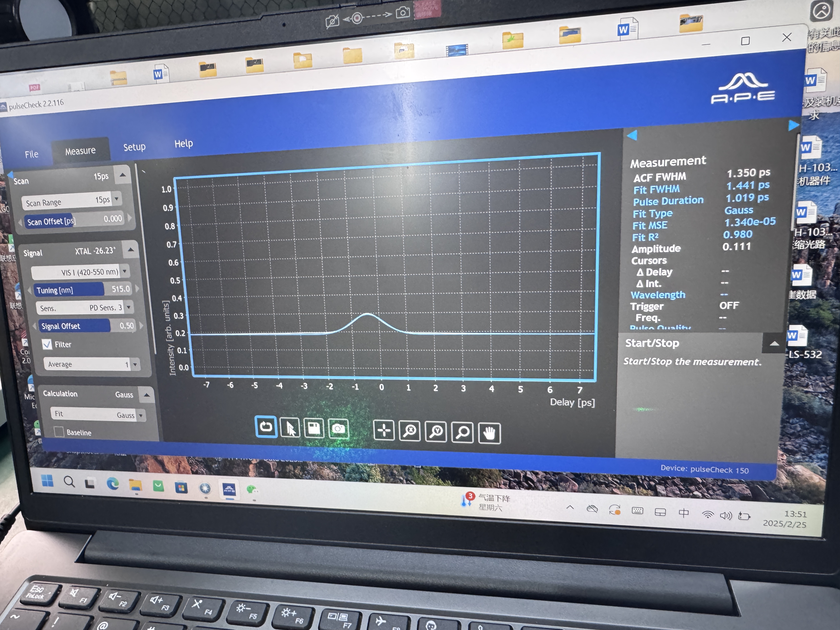Increase Signal Offset with right arrow
The height and width of the screenshot is (630, 840).
[141, 325]
